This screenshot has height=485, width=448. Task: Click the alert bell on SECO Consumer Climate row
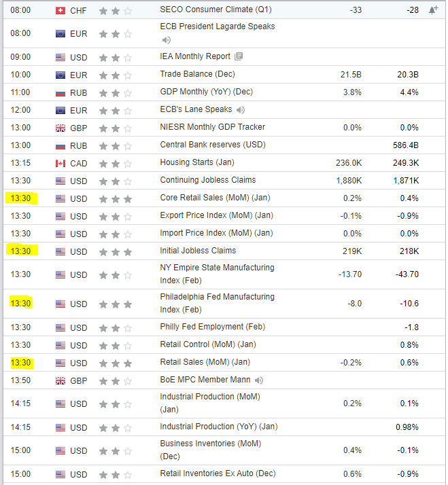(433, 11)
